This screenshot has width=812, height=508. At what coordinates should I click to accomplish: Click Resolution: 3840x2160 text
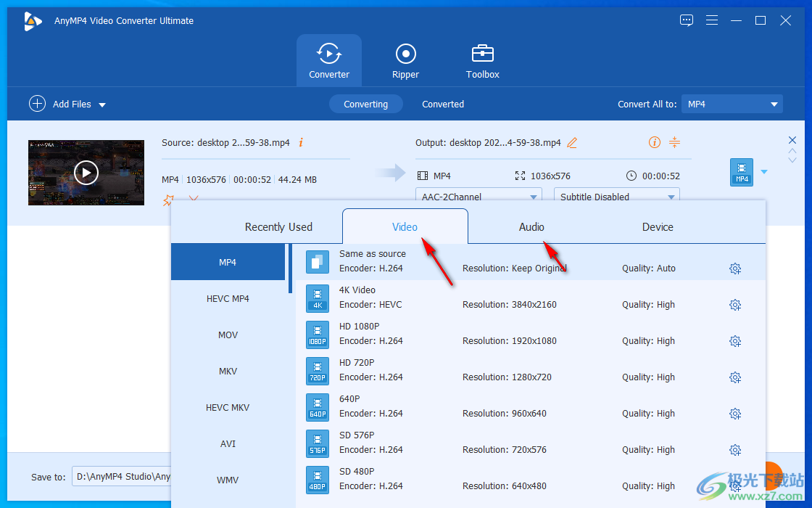click(x=510, y=304)
